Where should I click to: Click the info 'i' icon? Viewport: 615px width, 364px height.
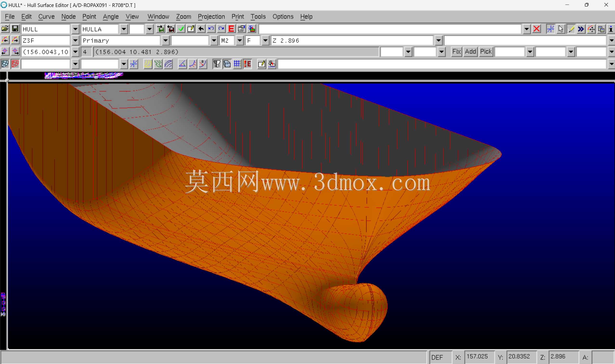[611, 29]
